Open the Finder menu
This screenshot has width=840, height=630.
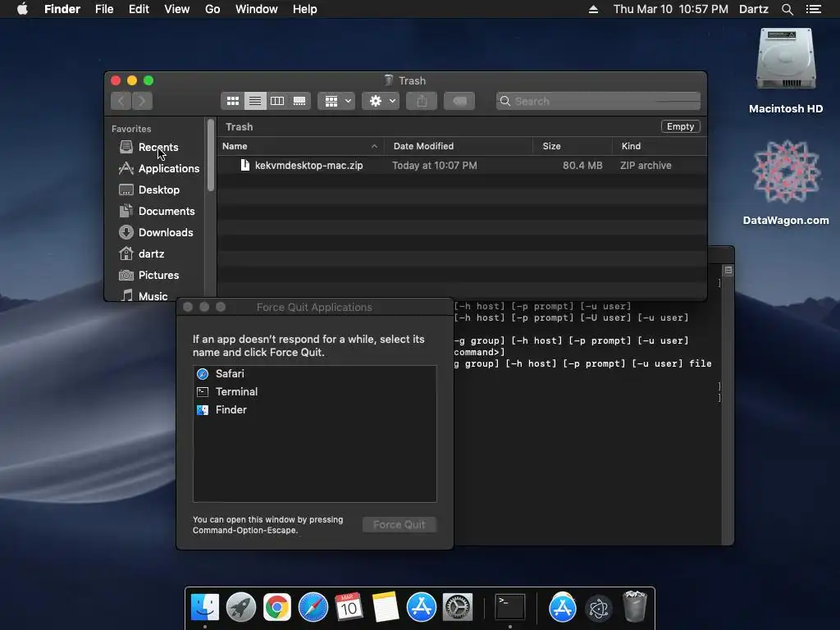coord(62,9)
